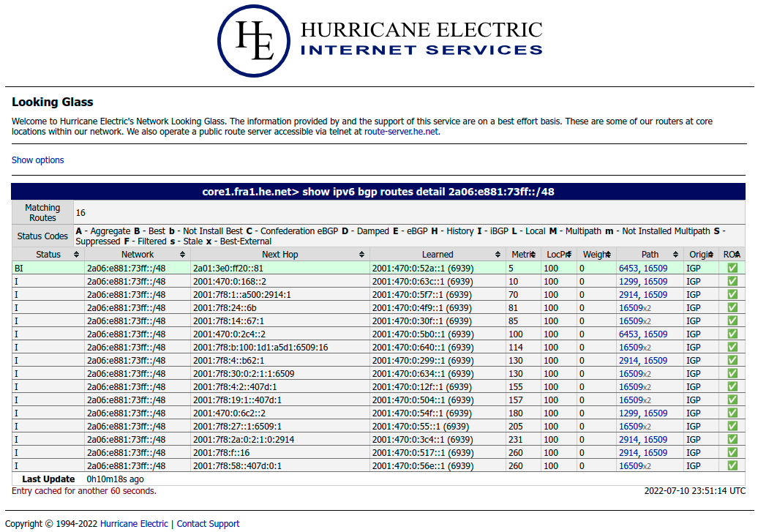Image resolution: width=758 pixels, height=532 pixels.
Task: Open AS 16509 in the metric 205 row
Action: tap(631, 427)
